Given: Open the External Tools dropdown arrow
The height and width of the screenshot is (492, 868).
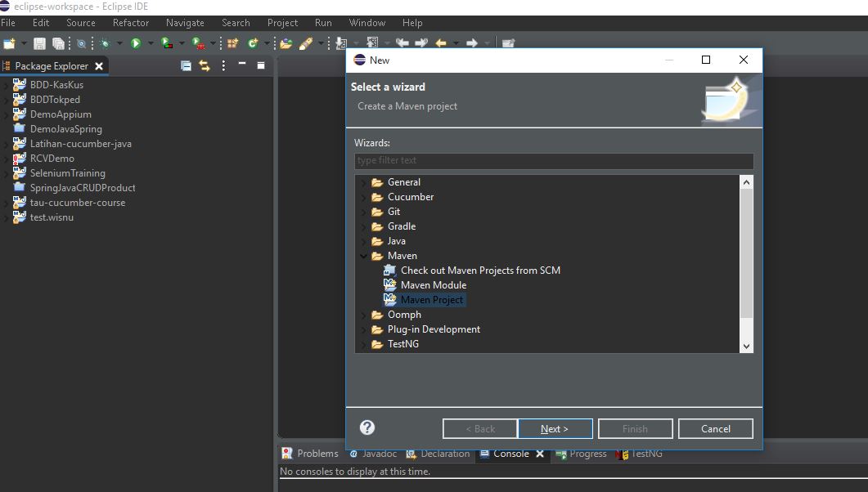Looking at the screenshot, I should (x=213, y=43).
